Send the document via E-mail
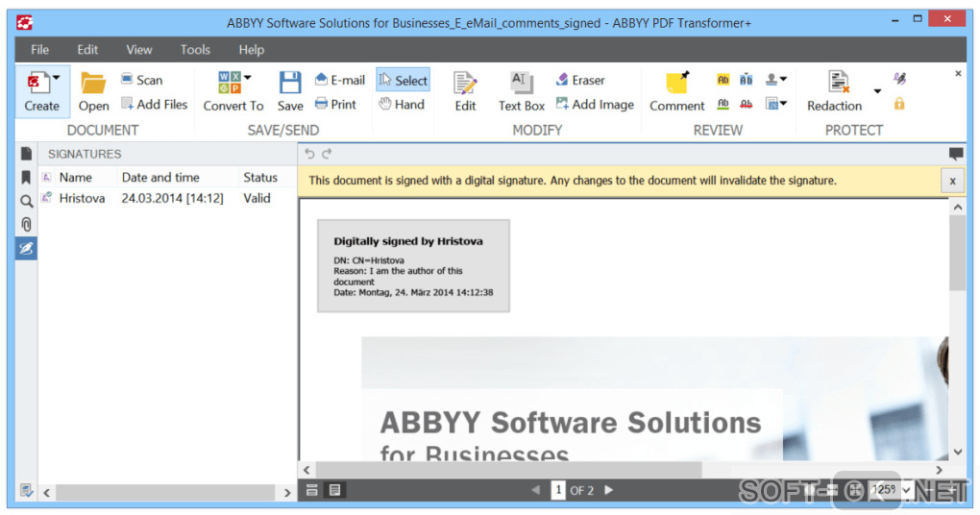The height and width of the screenshot is (515, 980). [x=340, y=80]
